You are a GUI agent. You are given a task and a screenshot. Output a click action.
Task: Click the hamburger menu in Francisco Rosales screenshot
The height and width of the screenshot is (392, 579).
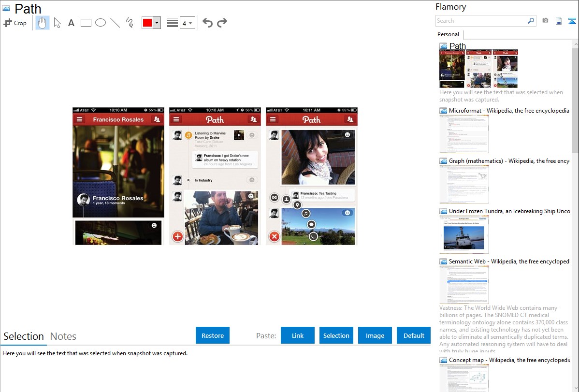pos(79,119)
